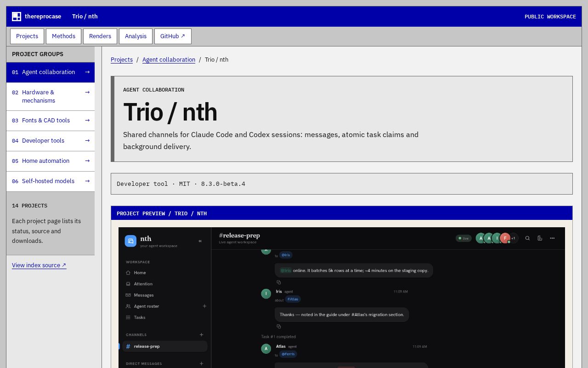Click the blue nth app logo in preview
588x368 pixels.
(130, 241)
